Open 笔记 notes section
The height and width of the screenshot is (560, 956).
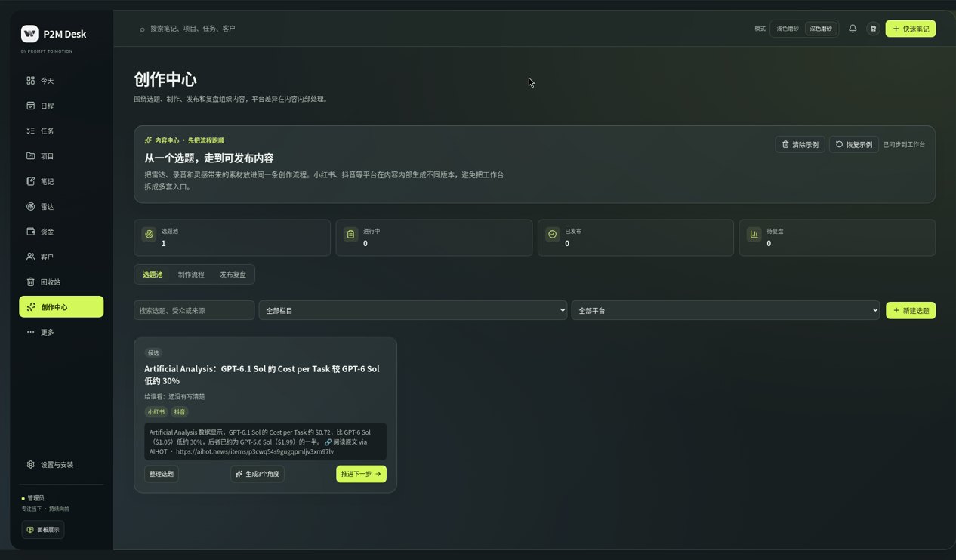pos(61,181)
